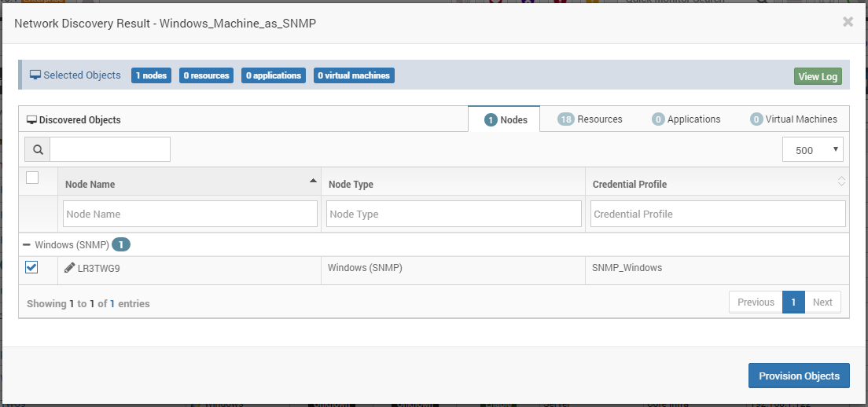This screenshot has width=868, height=407.
Task: Click the Next pagination button
Action: (822, 302)
